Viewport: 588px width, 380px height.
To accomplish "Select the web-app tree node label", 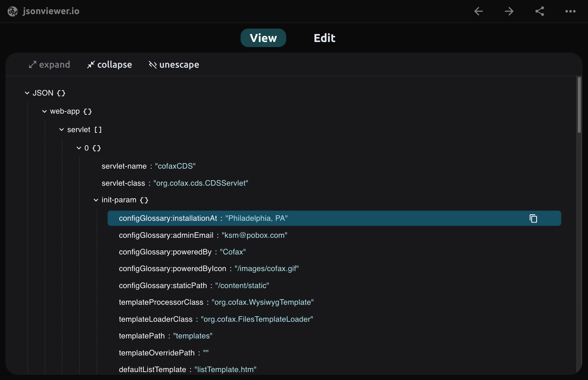I will (65, 111).
